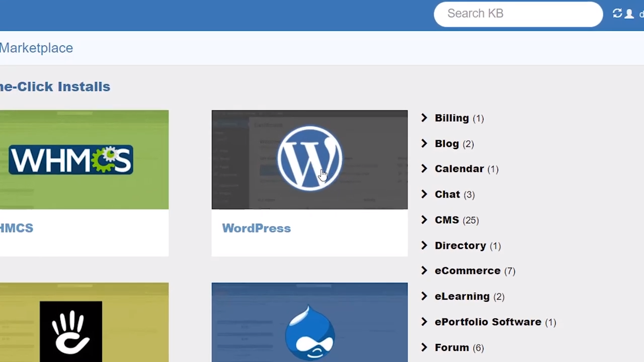Open the Forum category label
The width and height of the screenshot is (644, 362).
tap(452, 347)
